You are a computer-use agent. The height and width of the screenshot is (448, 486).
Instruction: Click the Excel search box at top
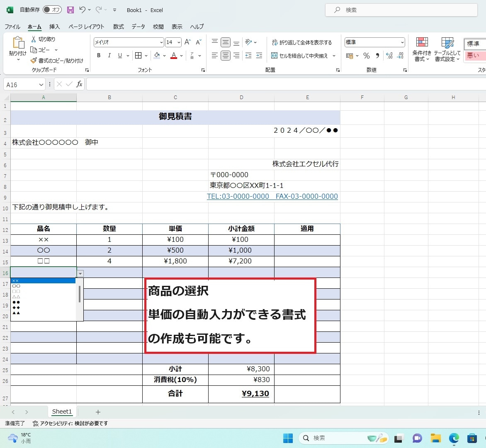(x=401, y=10)
